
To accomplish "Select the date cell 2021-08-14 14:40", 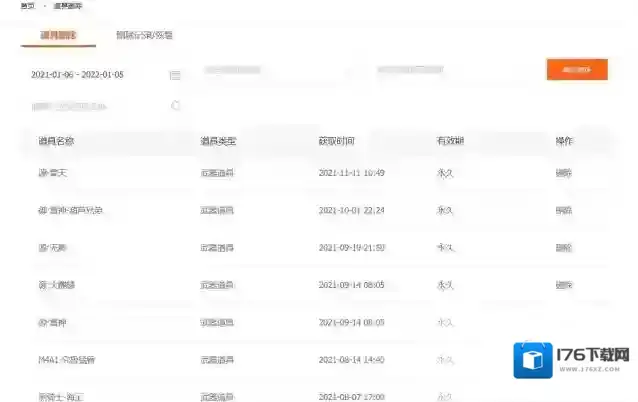I will click(352, 360).
